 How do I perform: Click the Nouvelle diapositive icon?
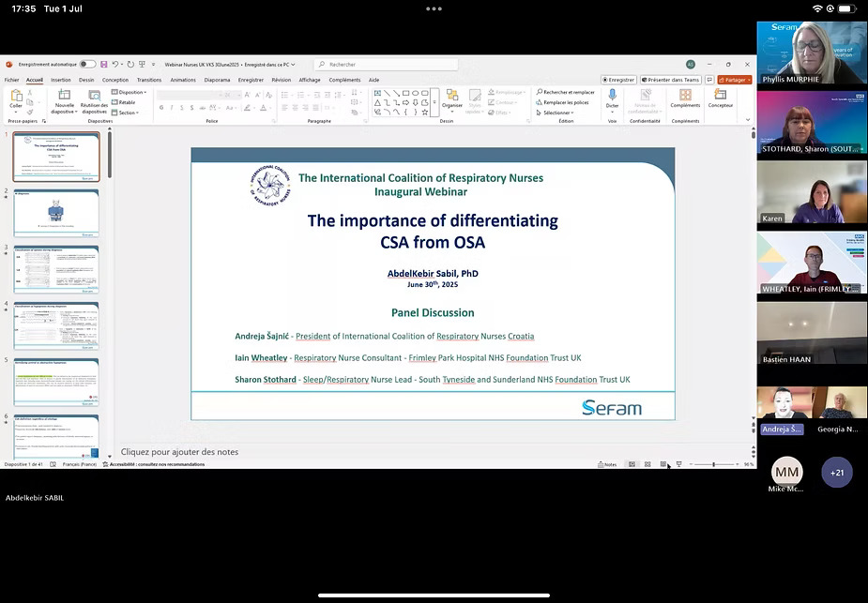(64, 98)
